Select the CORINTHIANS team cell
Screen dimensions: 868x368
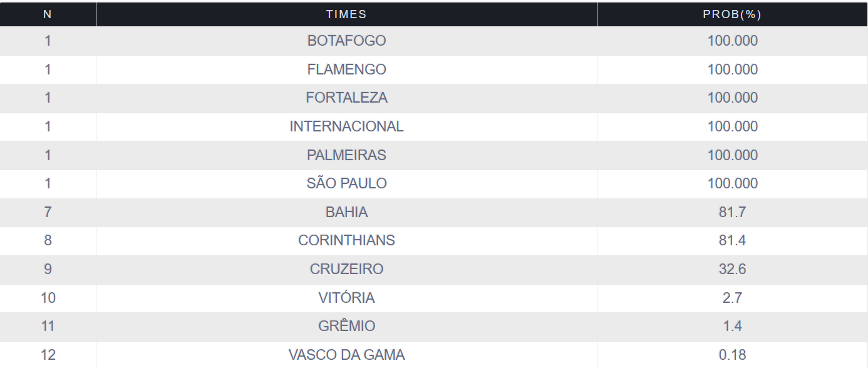click(x=346, y=241)
